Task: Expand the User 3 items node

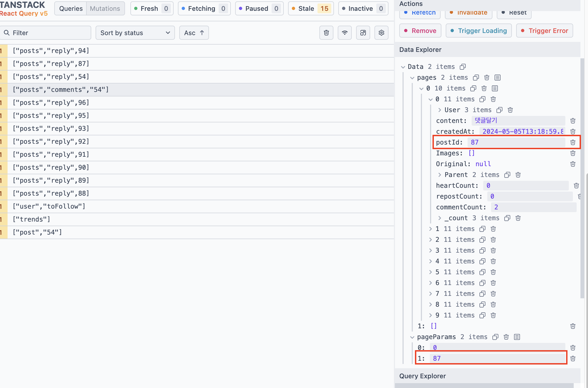Action: click(440, 110)
